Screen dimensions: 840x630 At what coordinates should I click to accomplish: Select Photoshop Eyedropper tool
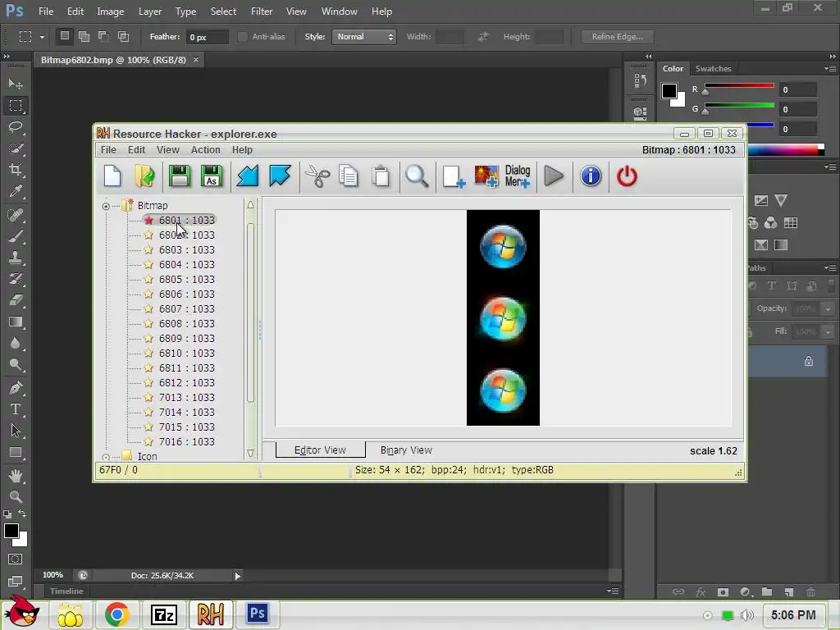[16, 191]
